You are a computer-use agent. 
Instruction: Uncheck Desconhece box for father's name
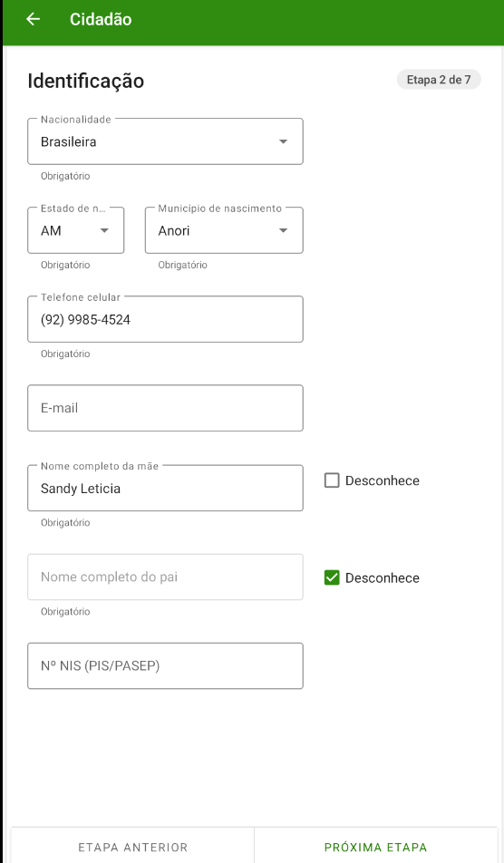pos(332,577)
